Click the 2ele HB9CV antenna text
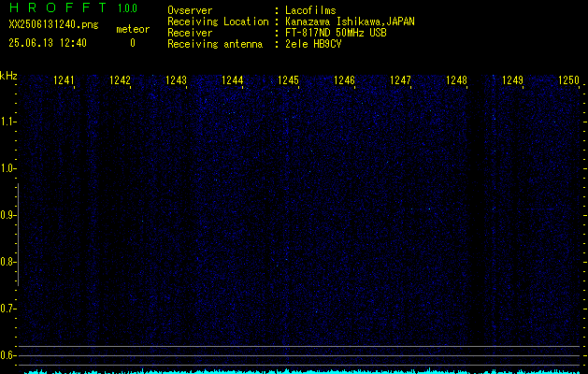 coord(313,44)
